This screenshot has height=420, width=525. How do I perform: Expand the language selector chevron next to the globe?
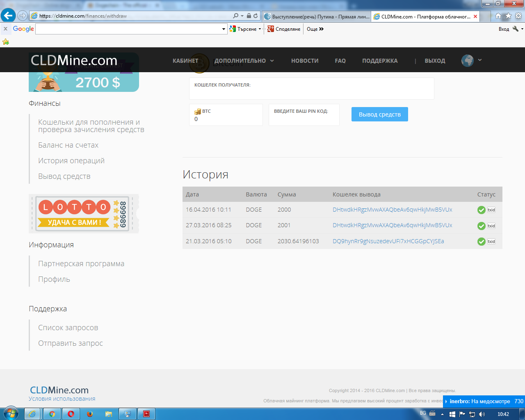coord(480,60)
